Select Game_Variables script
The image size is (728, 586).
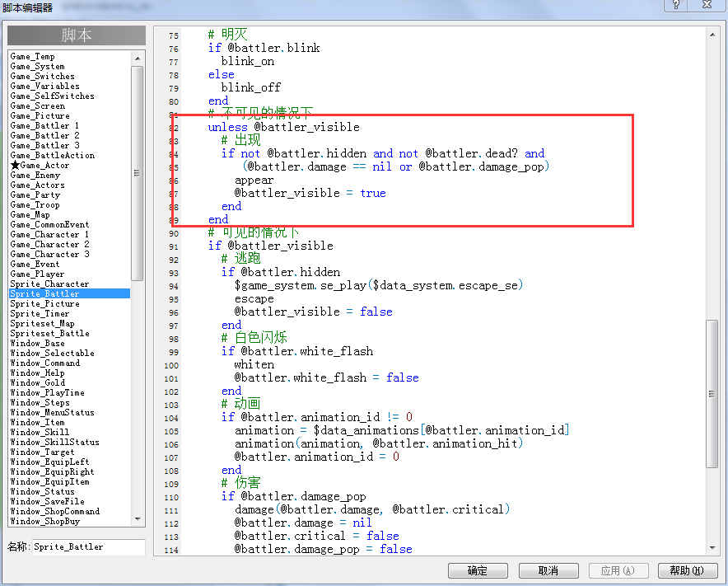44,87
